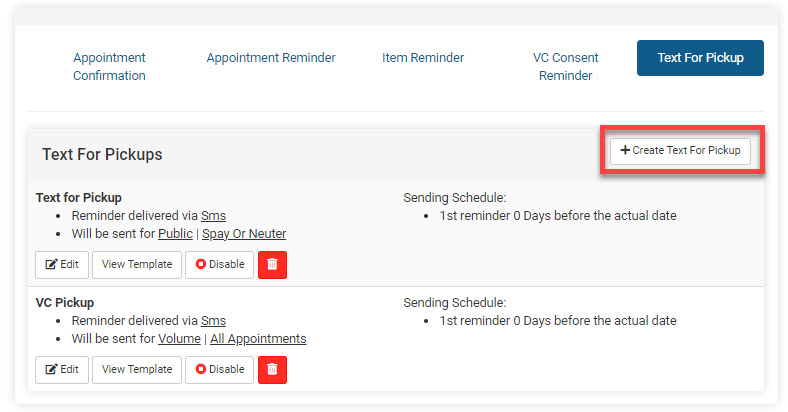This screenshot has height=412, width=788.
Task: View Template for VC Pickup
Action: (137, 369)
